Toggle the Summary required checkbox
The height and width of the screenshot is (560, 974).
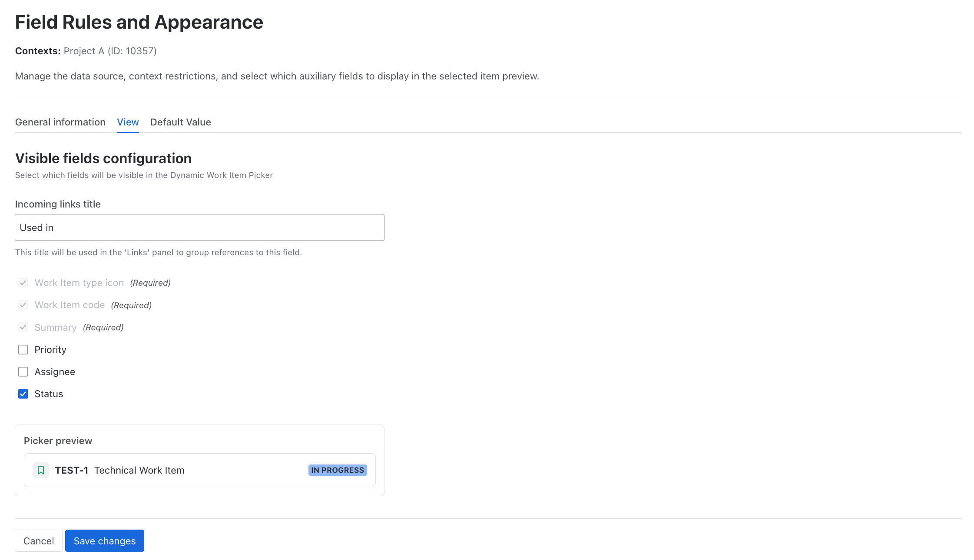(x=23, y=327)
